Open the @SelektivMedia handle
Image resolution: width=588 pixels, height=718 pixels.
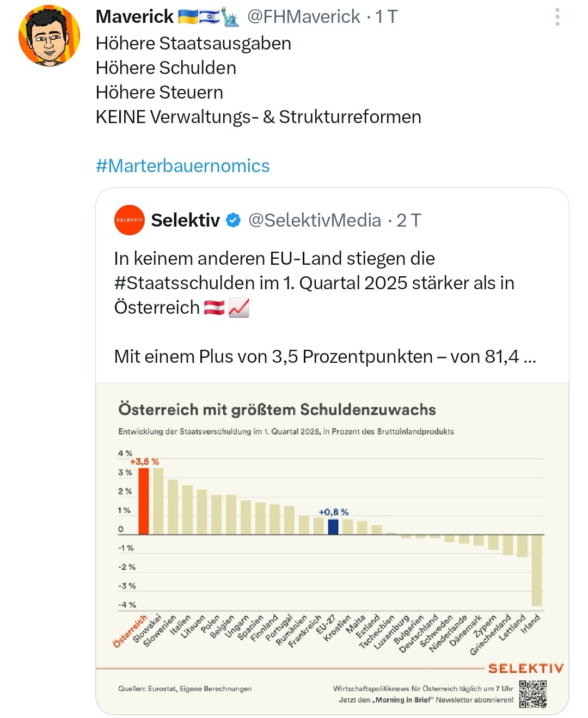(x=315, y=220)
